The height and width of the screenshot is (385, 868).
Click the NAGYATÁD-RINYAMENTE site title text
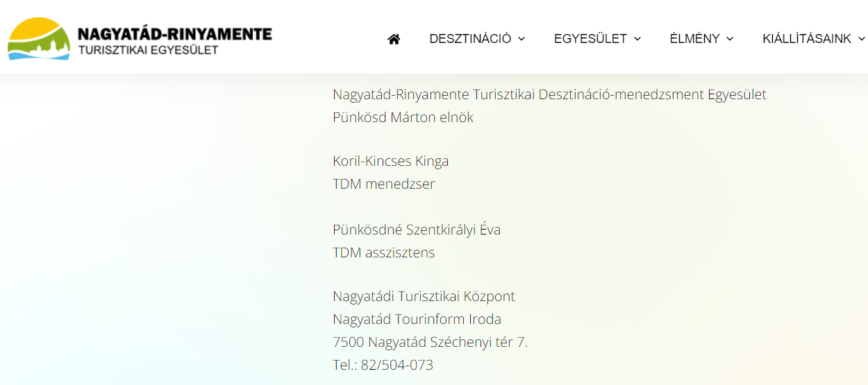[175, 33]
